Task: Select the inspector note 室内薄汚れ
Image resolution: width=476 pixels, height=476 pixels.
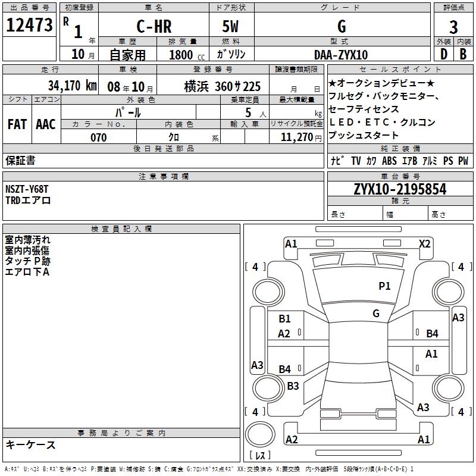Action: point(27,240)
